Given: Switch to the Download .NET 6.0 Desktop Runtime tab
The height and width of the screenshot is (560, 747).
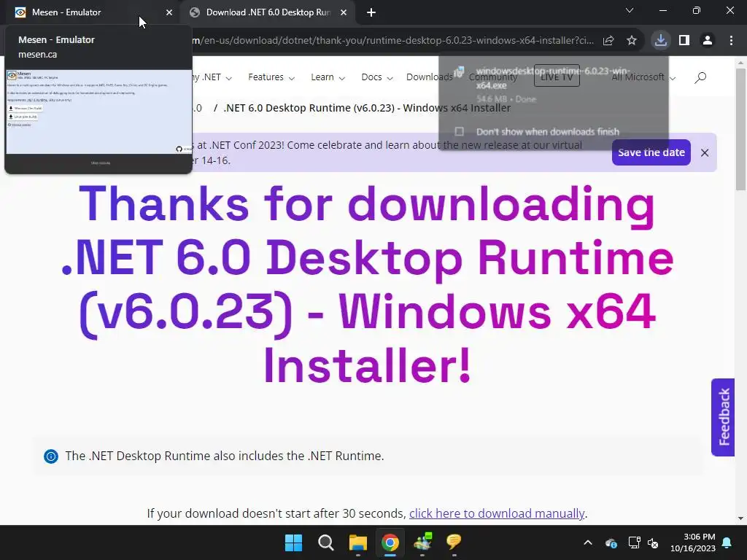Looking at the screenshot, I should coord(268,12).
